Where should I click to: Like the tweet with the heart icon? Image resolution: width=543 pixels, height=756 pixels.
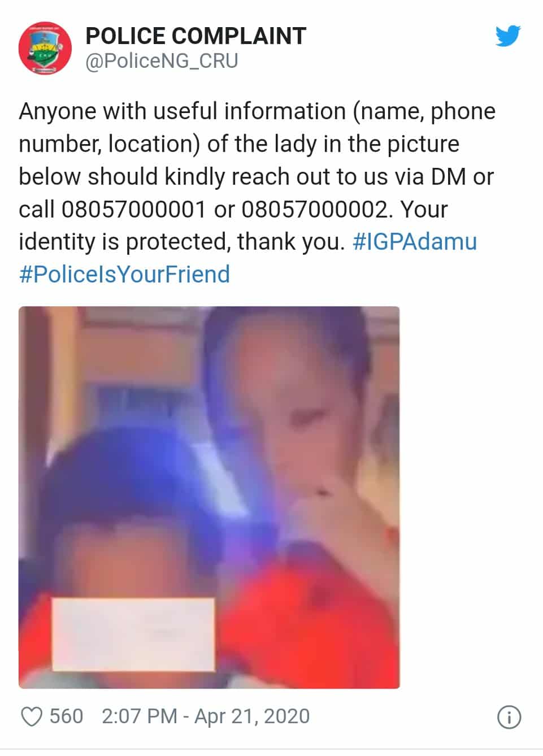(x=32, y=717)
